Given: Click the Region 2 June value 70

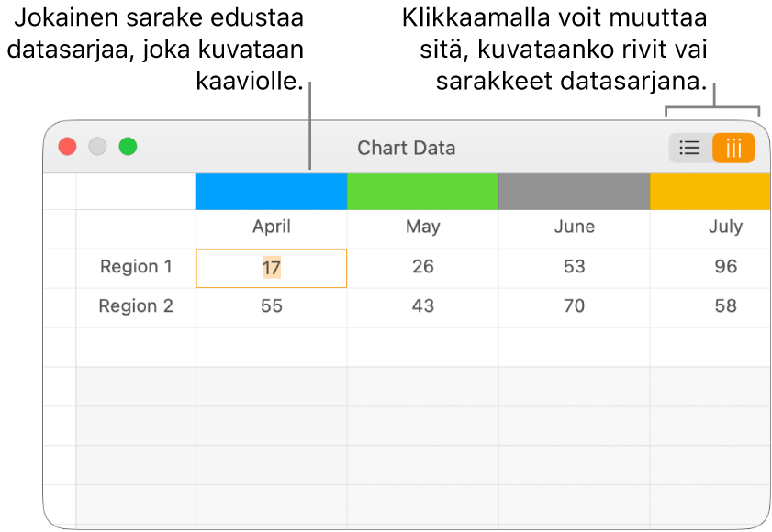Looking at the screenshot, I should 574,306.
